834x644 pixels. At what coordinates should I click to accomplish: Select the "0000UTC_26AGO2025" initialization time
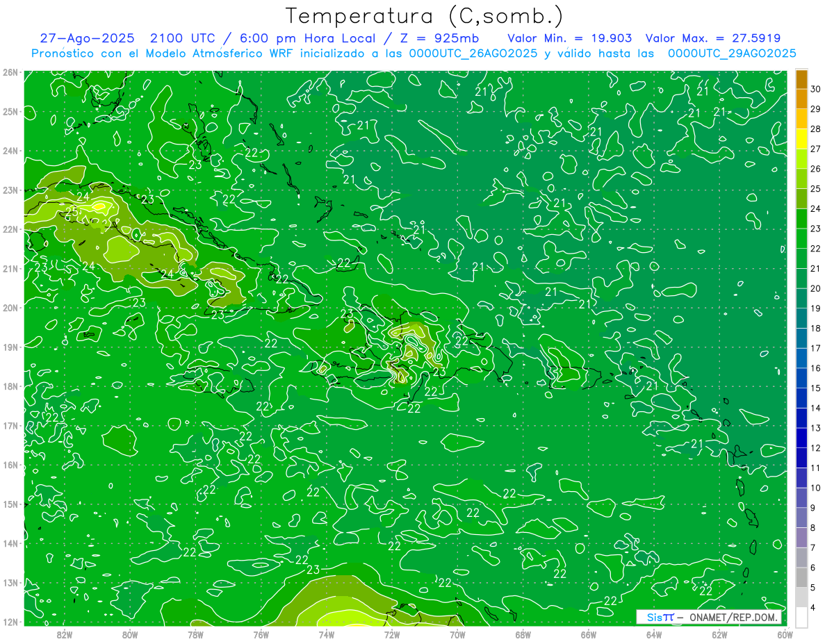coord(473,53)
